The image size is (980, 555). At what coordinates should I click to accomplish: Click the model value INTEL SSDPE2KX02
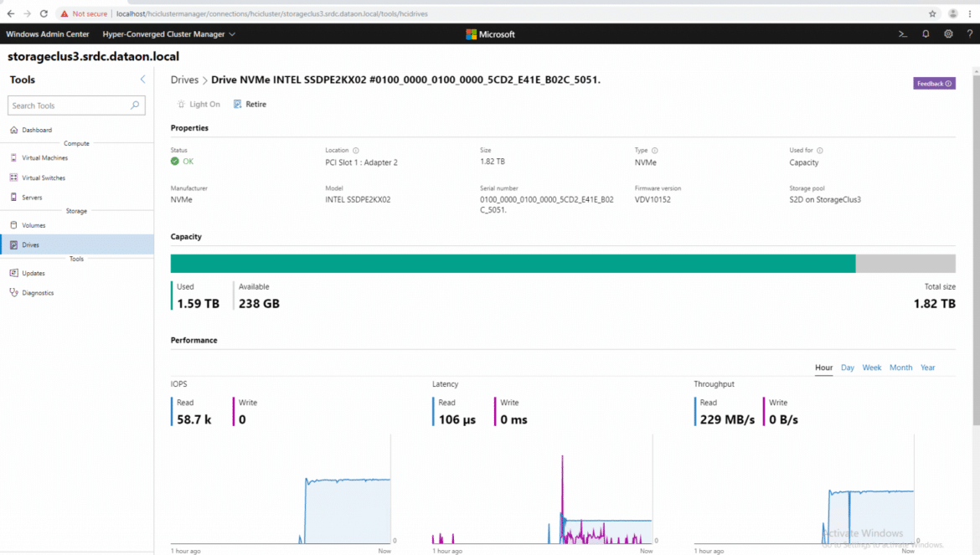point(358,200)
